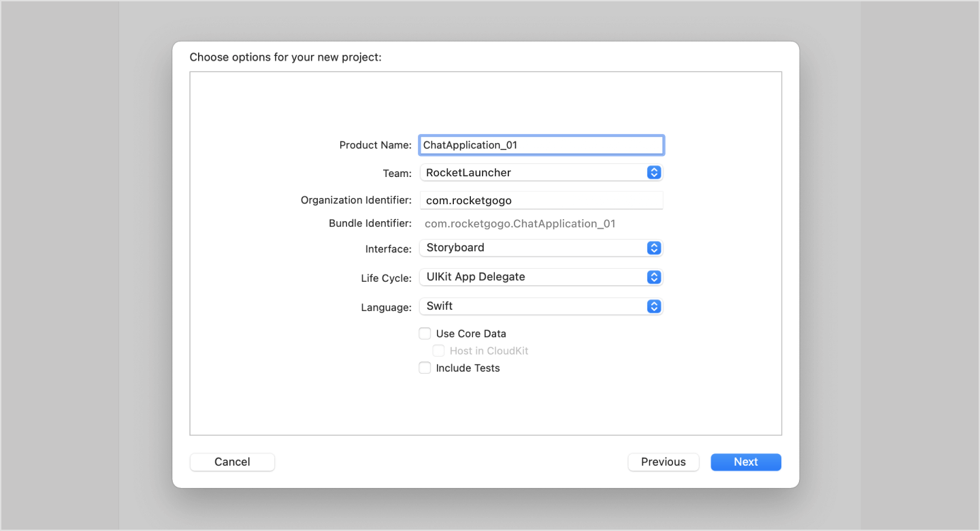Open the Language dropdown showing Swift
The height and width of the screenshot is (531, 980).
click(538, 306)
